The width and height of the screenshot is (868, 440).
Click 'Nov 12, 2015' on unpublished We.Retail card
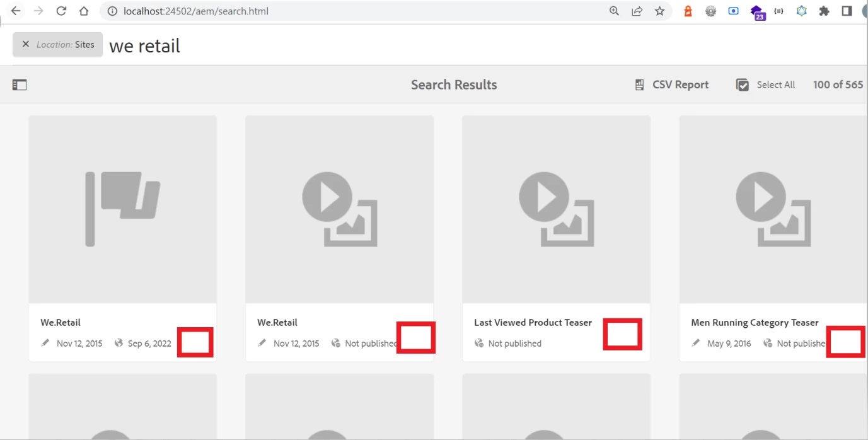pos(296,344)
